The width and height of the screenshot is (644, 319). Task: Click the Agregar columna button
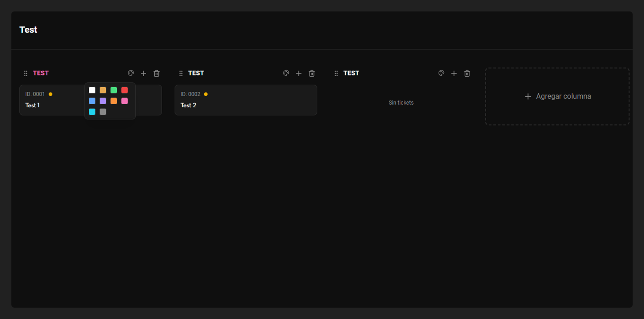click(557, 96)
